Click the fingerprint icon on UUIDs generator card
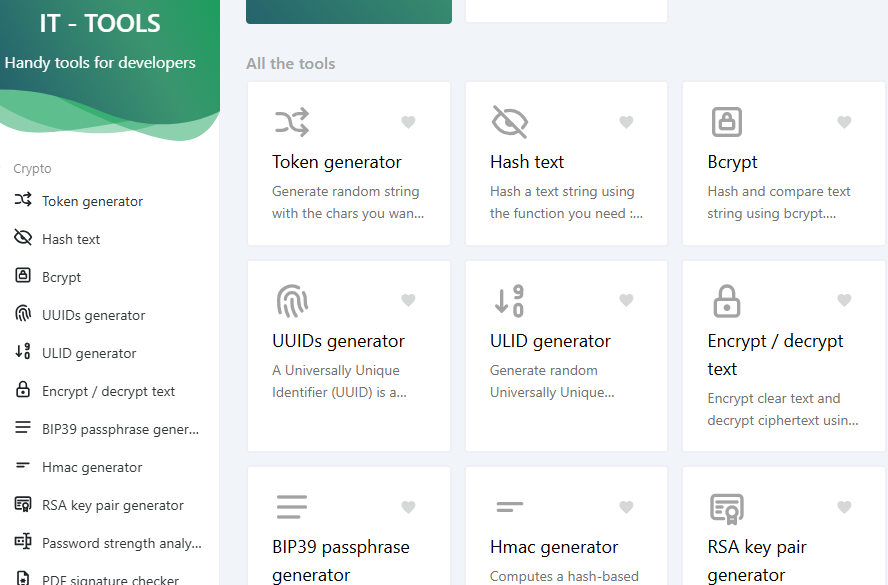The height and width of the screenshot is (585, 888). pos(291,301)
